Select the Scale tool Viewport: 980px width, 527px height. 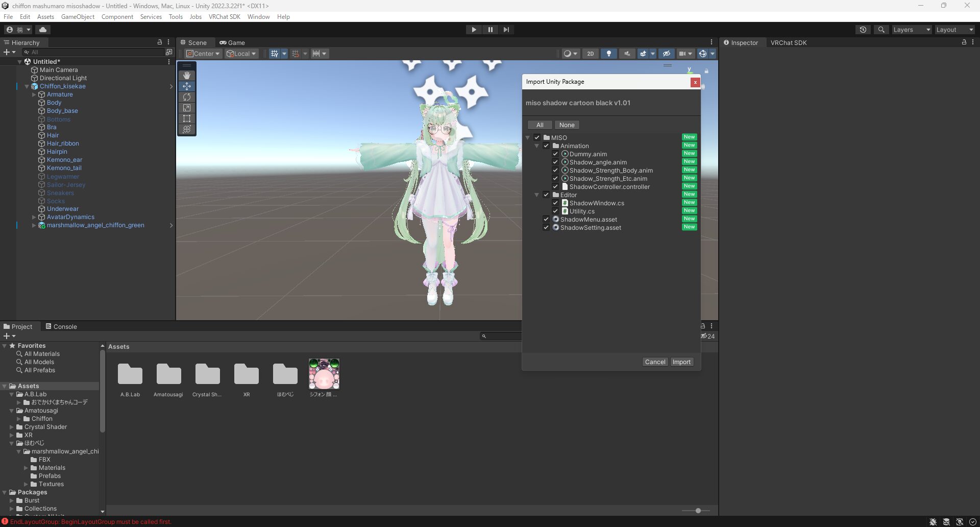pyautogui.click(x=186, y=108)
